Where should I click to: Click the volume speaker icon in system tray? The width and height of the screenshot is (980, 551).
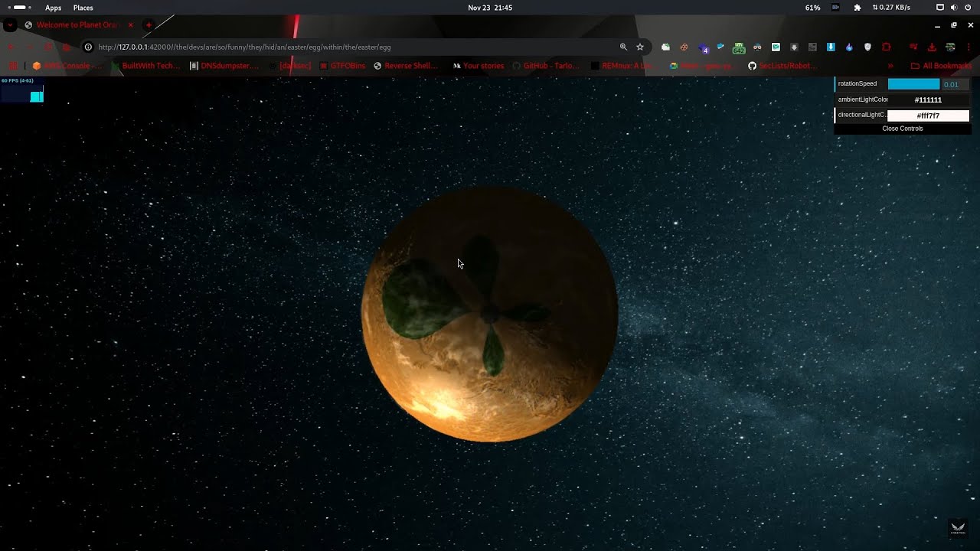[954, 8]
